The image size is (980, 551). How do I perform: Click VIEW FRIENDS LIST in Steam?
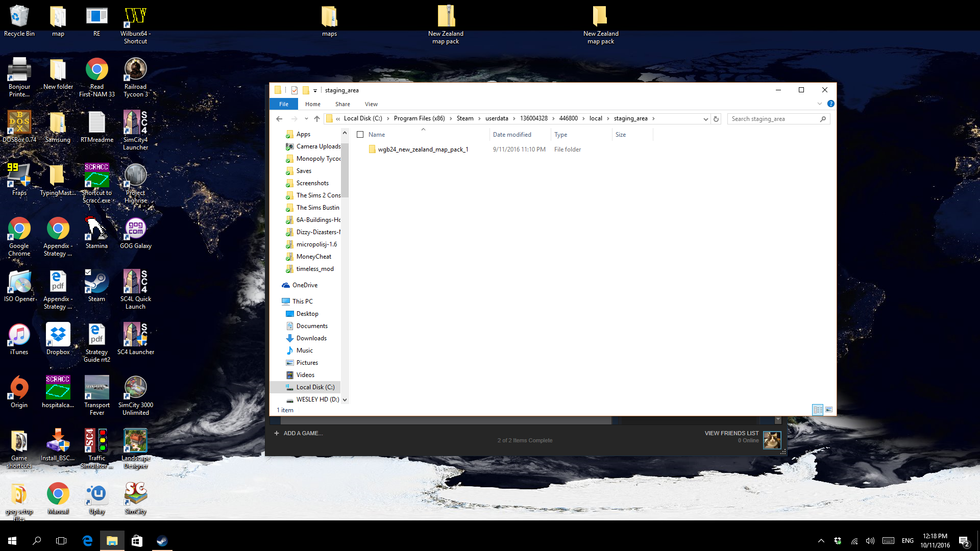tap(731, 433)
